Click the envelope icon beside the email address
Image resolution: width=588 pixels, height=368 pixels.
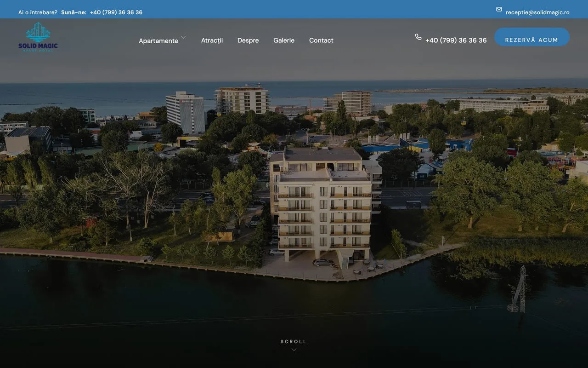[499, 9]
